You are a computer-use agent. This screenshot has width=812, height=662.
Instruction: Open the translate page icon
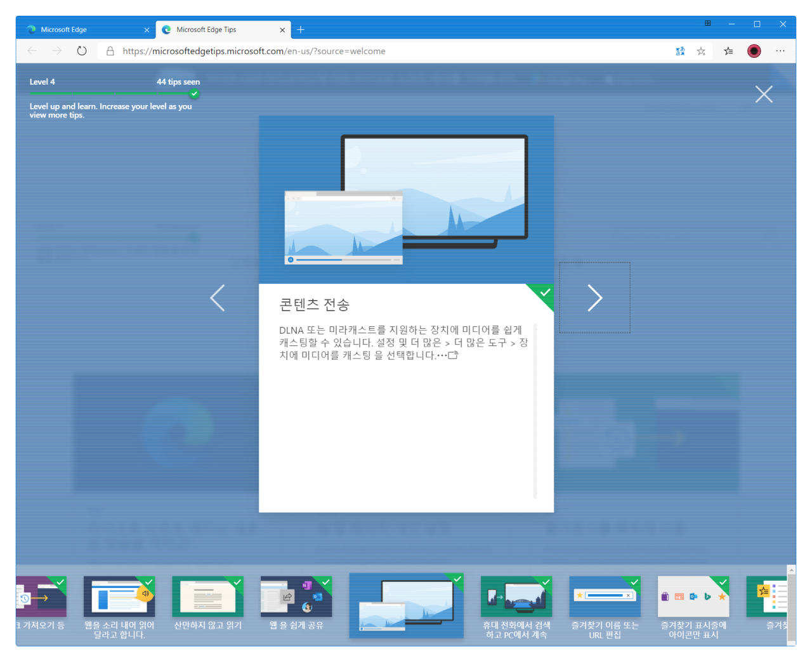[680, 51]
